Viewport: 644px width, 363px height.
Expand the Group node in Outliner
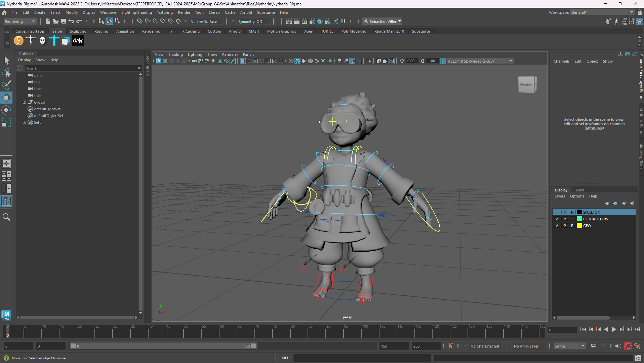click(x=24, y=102)
